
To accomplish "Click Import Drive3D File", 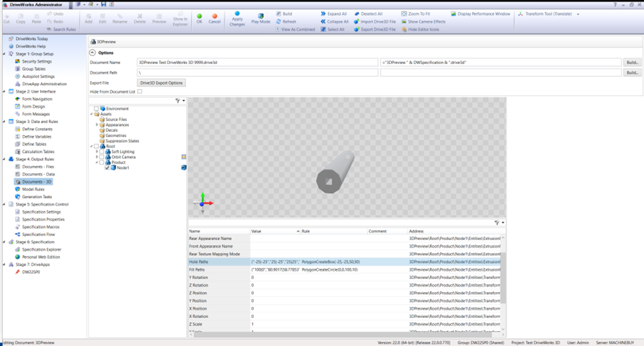I will point(375,21).
